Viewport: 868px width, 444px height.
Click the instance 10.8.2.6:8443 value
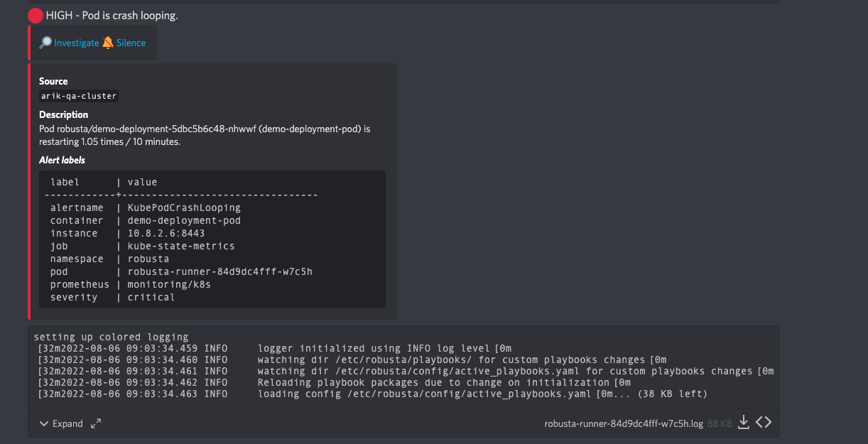point(166,234)
